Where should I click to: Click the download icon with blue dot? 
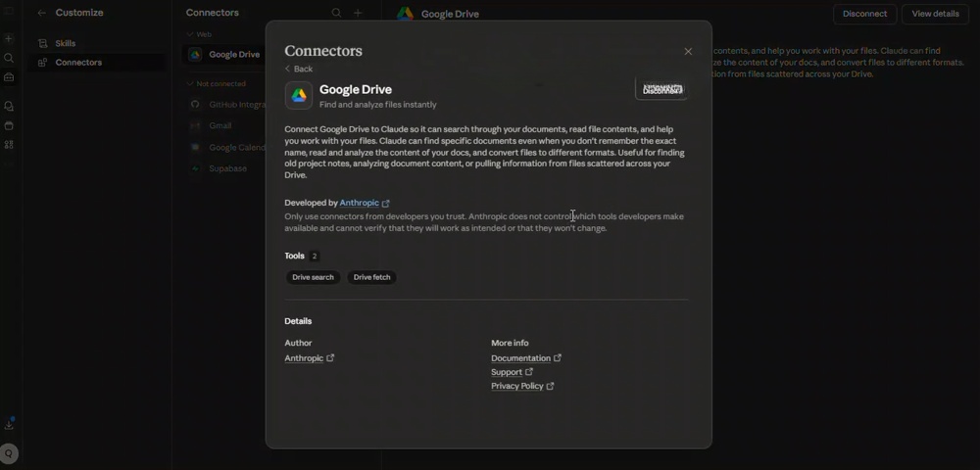(x=9, y=424)
